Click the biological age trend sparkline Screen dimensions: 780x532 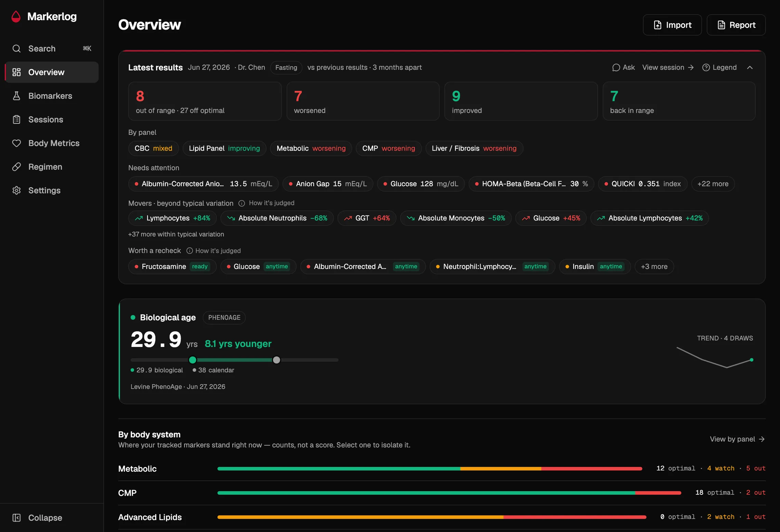[715, 358]
